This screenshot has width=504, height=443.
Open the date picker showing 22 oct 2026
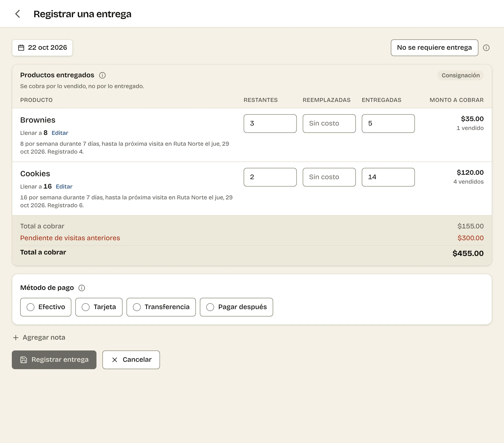42,47
